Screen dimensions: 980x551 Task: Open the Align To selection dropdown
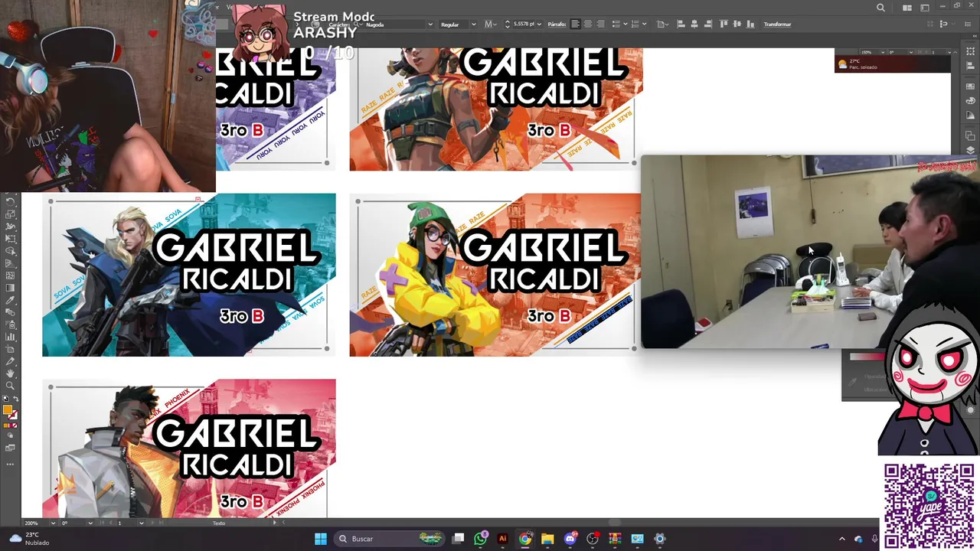662,24
